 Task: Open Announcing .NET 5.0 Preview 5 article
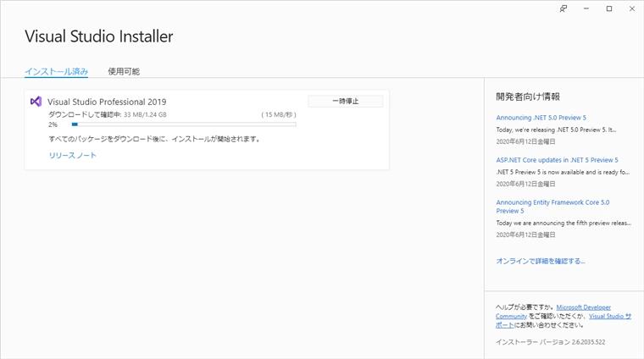541,118
